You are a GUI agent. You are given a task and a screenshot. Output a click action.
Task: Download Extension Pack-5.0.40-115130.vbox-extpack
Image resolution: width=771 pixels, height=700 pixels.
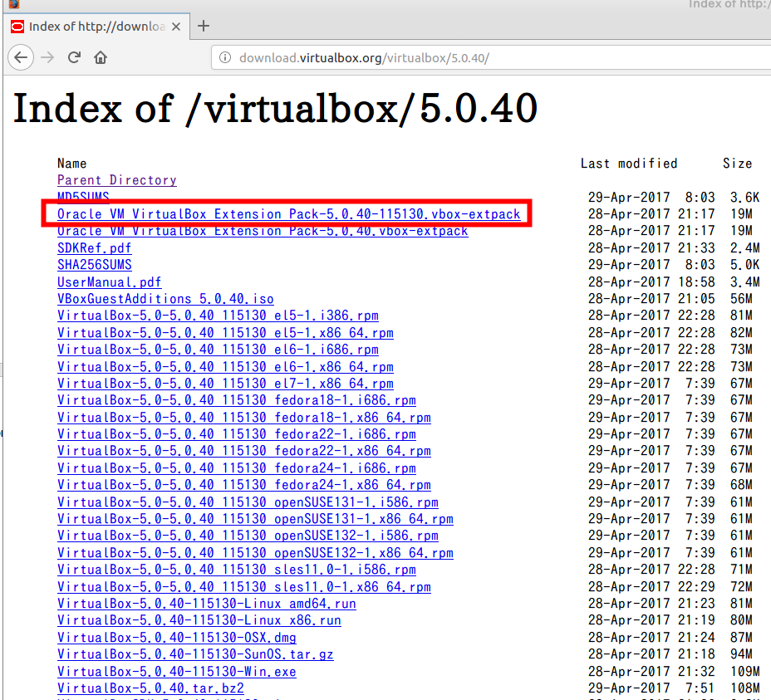point(288,214)
